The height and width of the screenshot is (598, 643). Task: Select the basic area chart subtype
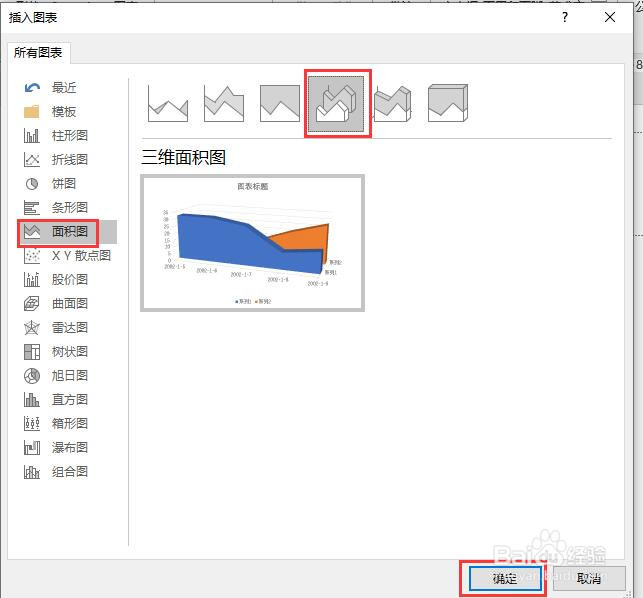click(x=168, y=103)
